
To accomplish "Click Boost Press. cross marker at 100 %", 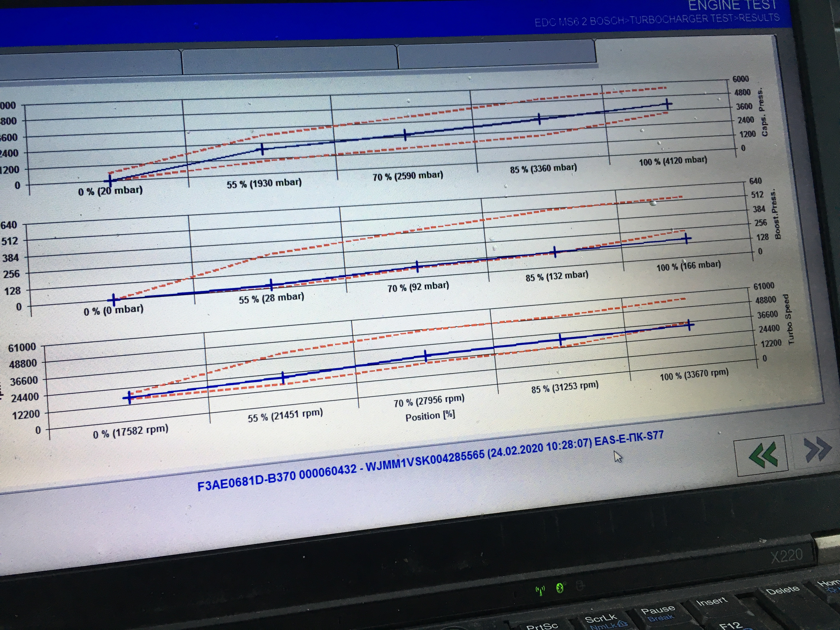I will pos(686,239).
